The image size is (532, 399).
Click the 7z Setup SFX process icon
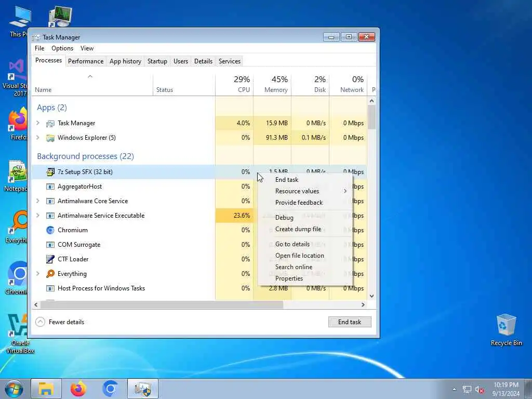(x=50, y=172)
